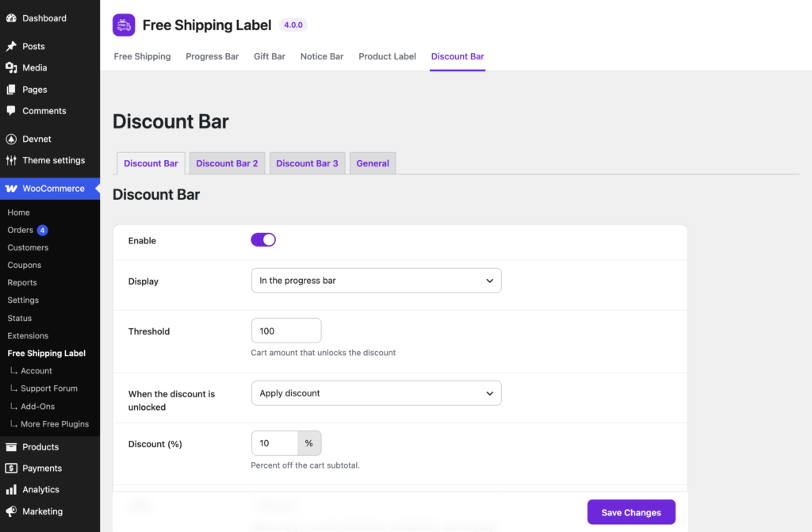Open the General sub-tab
The image size is (812, 532).
tap(373, 163)
